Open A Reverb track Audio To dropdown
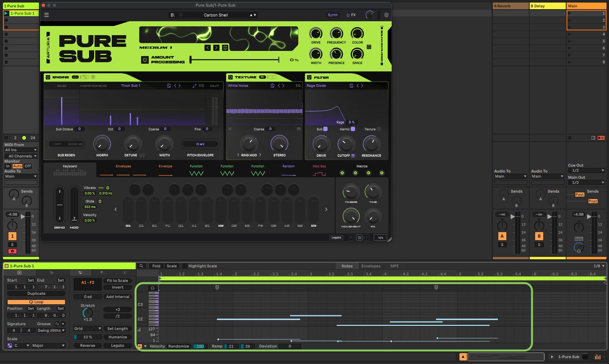Screen dimensions: 609x364 click(x=510, y=177)
